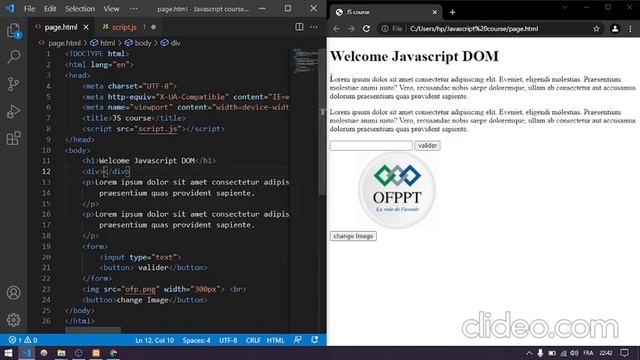Click the FRA language indicator
Screen dimensions: 640x360
[x=588, y=353]
